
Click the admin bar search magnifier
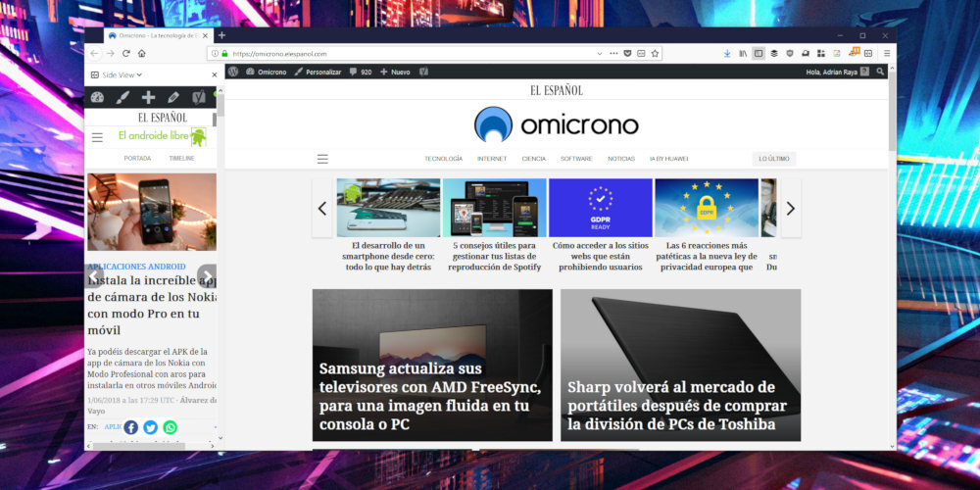tap(880, 72)
